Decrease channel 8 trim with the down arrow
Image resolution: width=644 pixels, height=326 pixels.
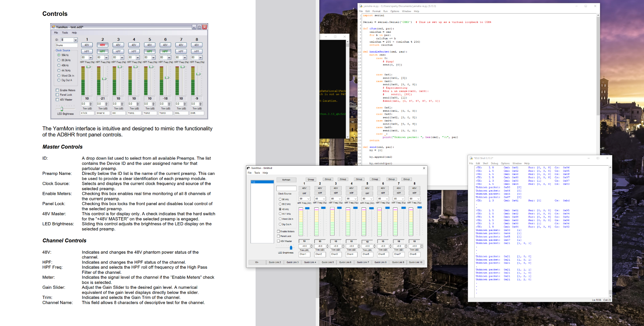click(x=422, y=247)
